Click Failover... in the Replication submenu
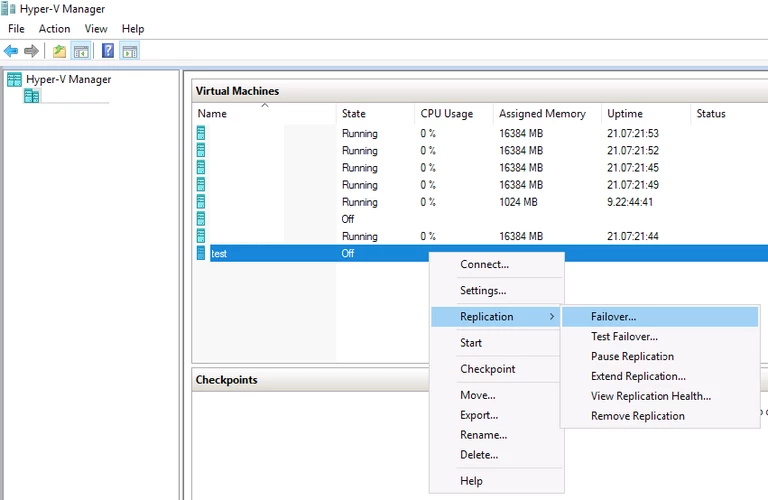This screenshot has width=768, height=500. click(660, 317)
